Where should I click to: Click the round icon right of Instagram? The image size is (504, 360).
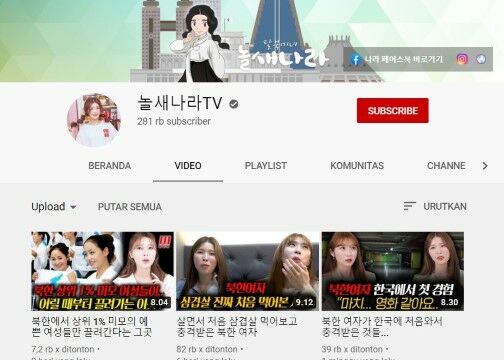tap(481, 59)
